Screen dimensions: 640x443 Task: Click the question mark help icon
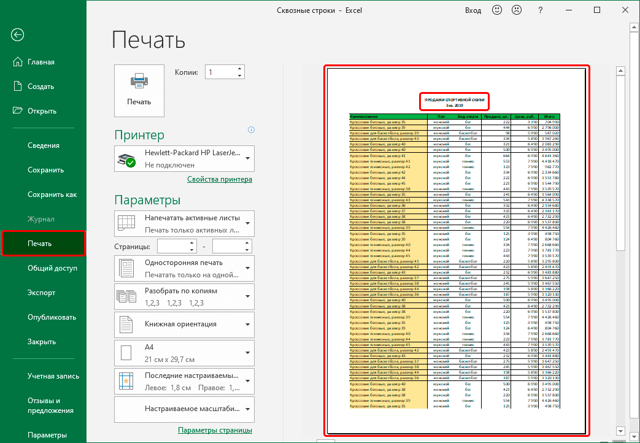point(540,11)
